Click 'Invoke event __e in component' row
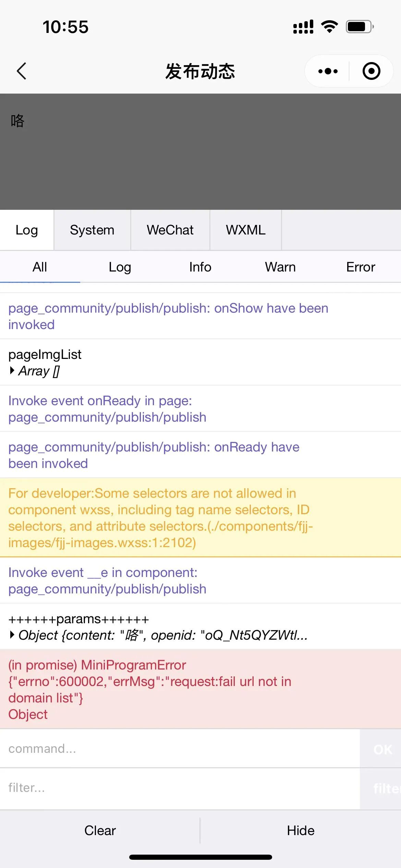The height and width of the screenshot is (868, 401). pyautogui.click(x=200, y=580)
